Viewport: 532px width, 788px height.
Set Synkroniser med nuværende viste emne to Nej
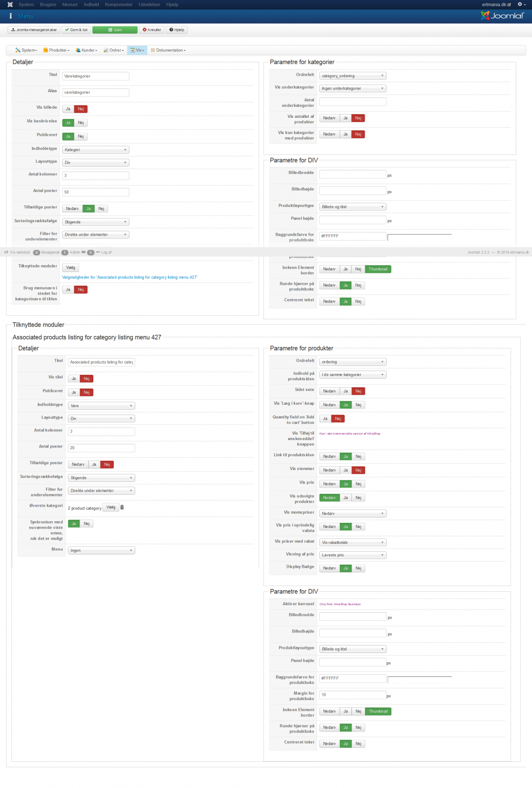[87, 524]
